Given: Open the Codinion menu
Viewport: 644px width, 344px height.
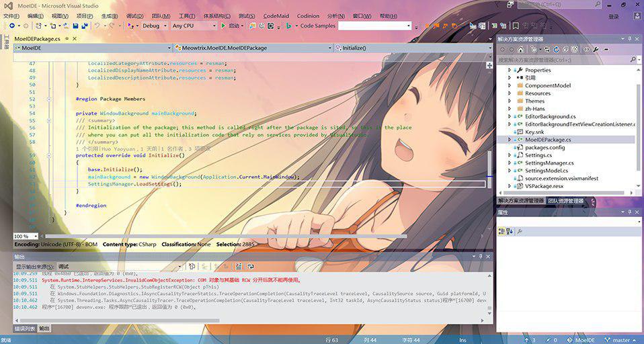Looking at the screenshot, I should tap(308, 16).
